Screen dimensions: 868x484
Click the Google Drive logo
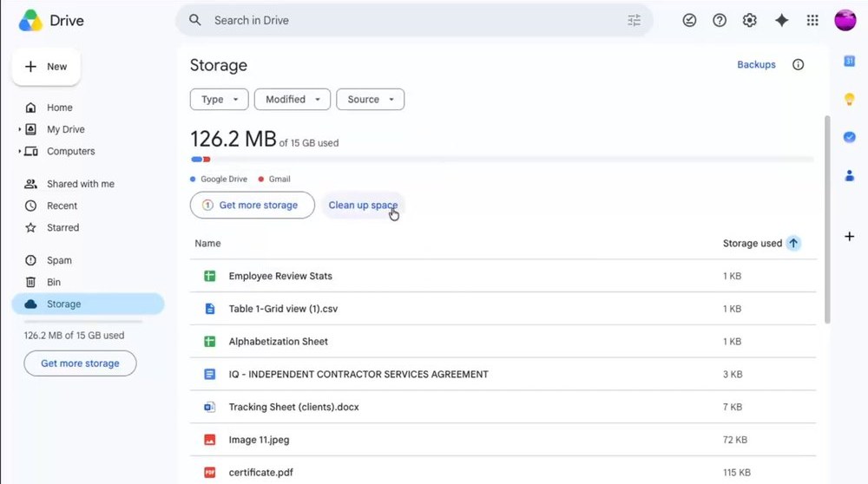point(30,21)
